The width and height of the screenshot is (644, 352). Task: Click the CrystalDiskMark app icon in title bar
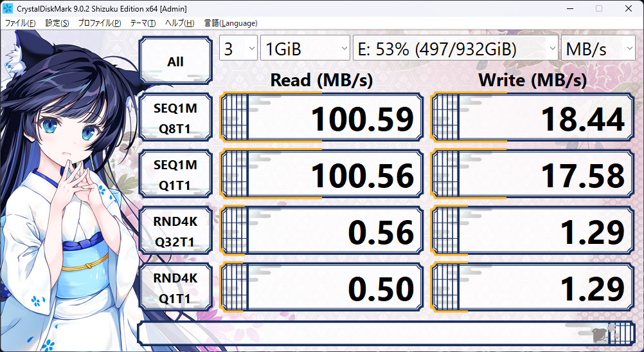pos(8,8)
